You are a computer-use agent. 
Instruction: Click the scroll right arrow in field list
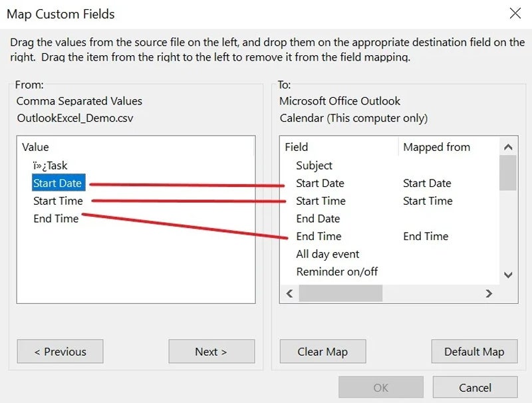[489, 293]
